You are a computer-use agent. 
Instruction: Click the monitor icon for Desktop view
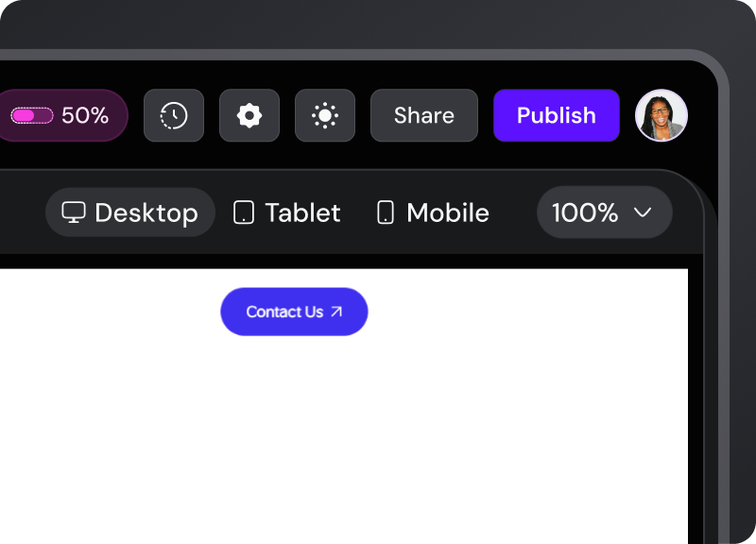click(x=74, y=212)
